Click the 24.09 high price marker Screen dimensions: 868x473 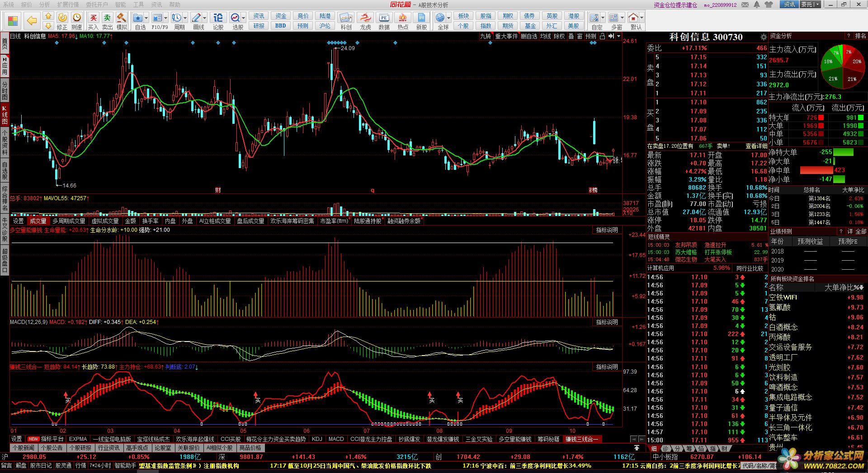coord(347,48)
